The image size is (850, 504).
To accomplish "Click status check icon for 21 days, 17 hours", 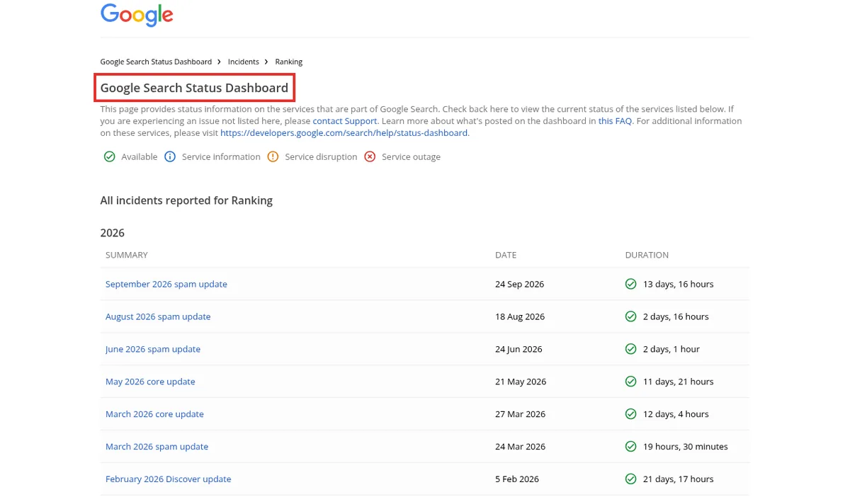I will click(630, 479).
